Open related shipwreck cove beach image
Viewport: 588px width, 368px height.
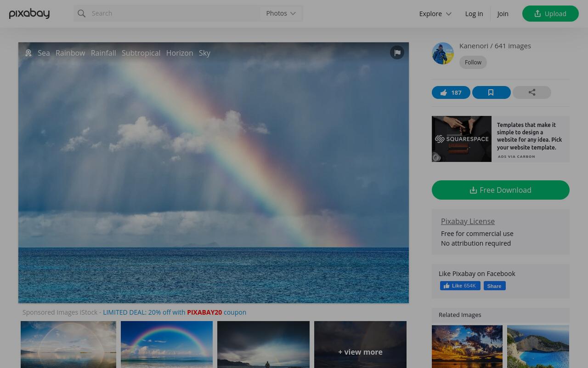pos(538,346)
